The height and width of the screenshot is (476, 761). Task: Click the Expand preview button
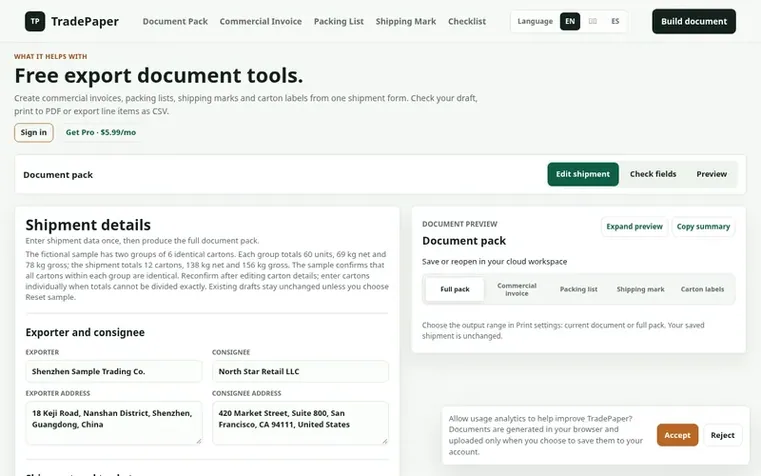634,227
